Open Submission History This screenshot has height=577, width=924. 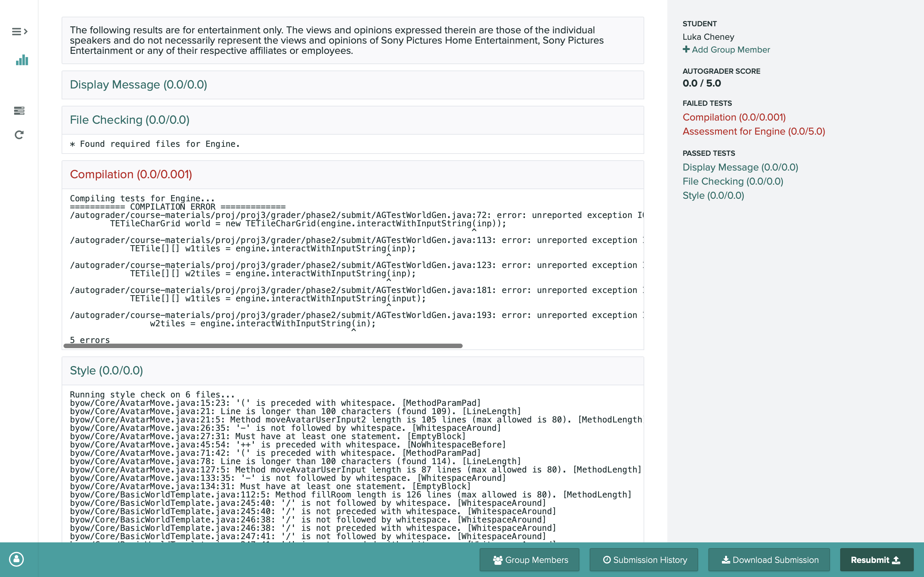(644, 560)
